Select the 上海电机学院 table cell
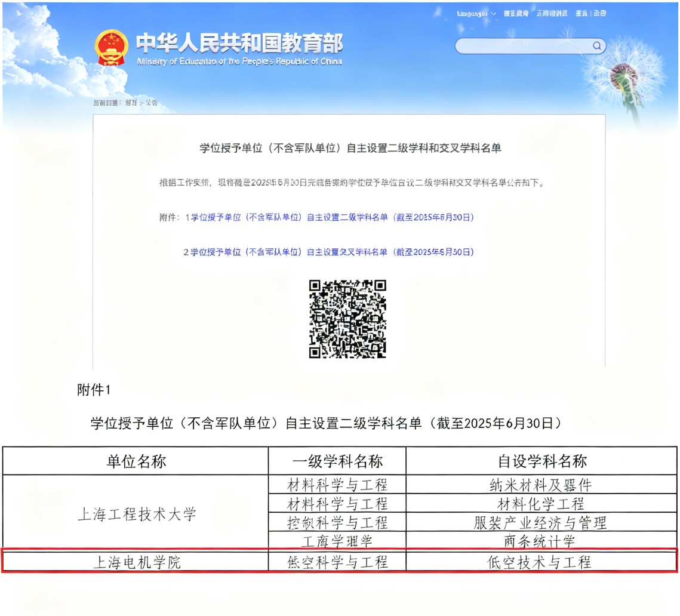Image resolution: width=680 pixels, height=616 pixels. point(136,562)
